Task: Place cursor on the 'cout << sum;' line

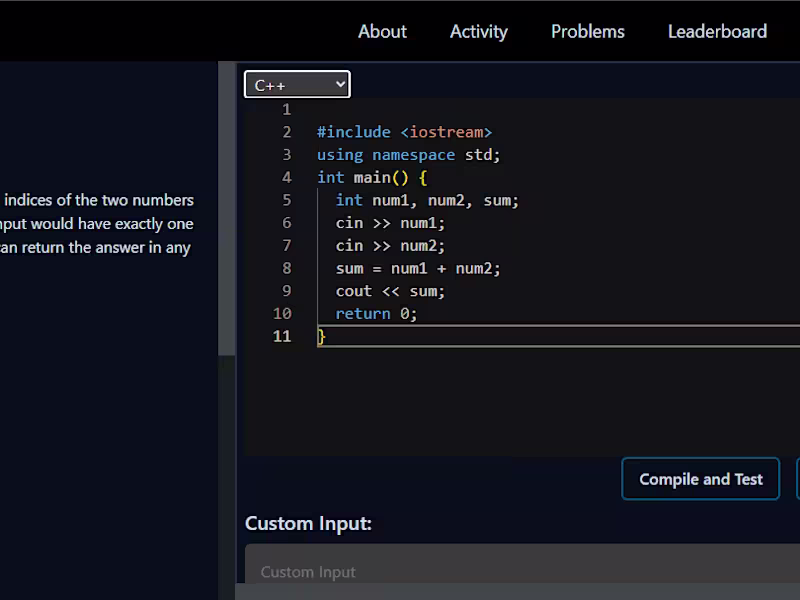Action: pos(390,291)
